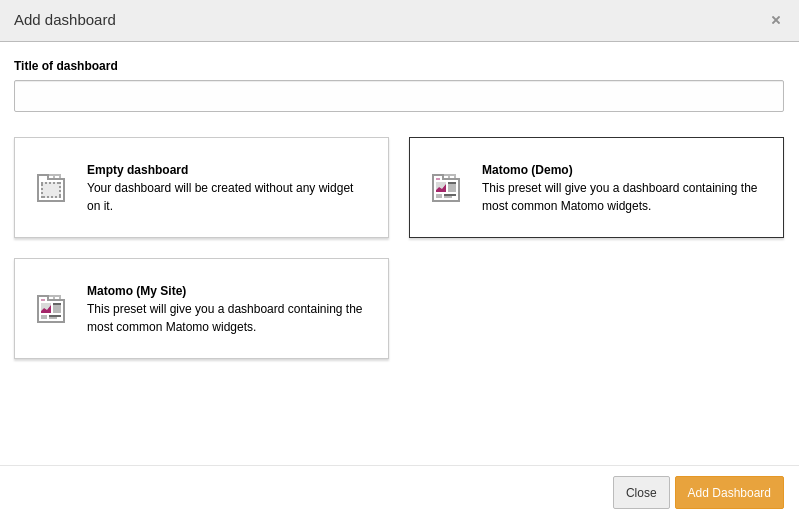
Task: Select the Empty dashboard heading
Action: 137,170
